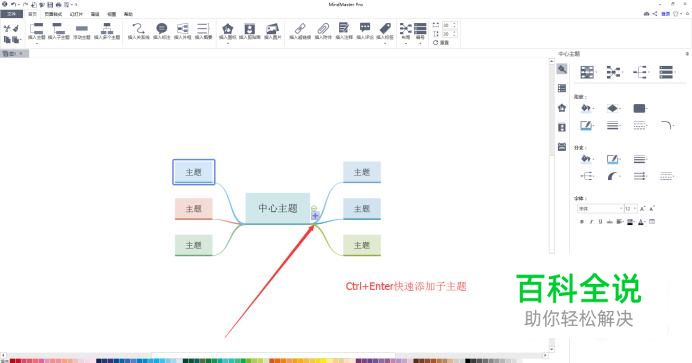Click the decrease font size button
The width and height of the screenshot is (692, 363).
652,209
